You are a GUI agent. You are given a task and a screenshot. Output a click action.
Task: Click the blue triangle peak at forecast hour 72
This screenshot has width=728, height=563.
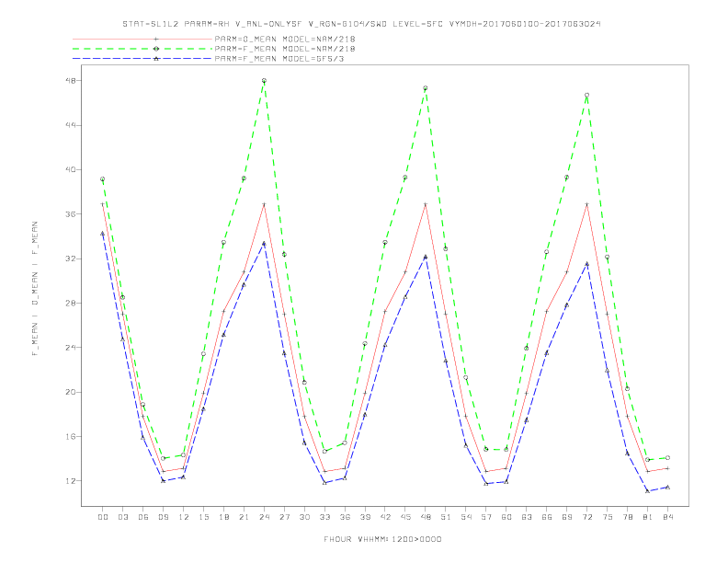tap(586, 264)
